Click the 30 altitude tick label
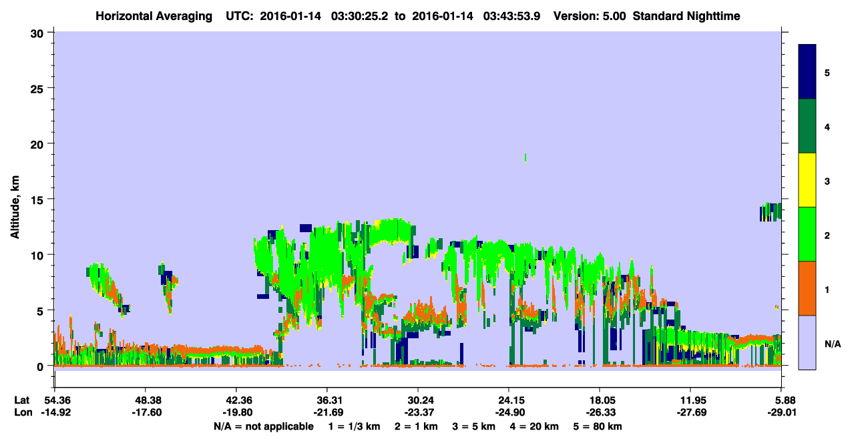Image resolution: width=868 pixels, height=445 pixels. click(39, 33)
